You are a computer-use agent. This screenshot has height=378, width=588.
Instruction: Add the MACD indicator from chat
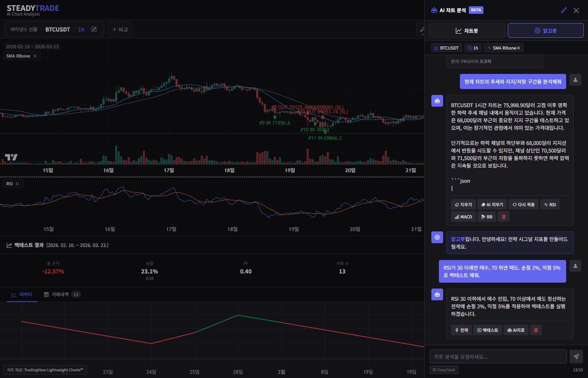(463, 217)
